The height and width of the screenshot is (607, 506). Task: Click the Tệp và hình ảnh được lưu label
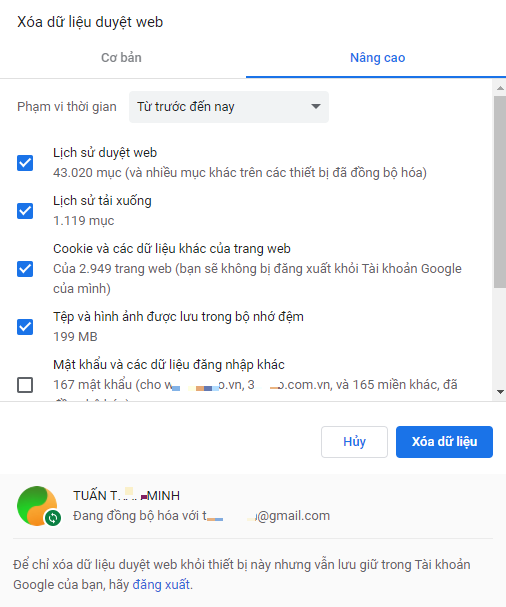[x=178, y=317]
